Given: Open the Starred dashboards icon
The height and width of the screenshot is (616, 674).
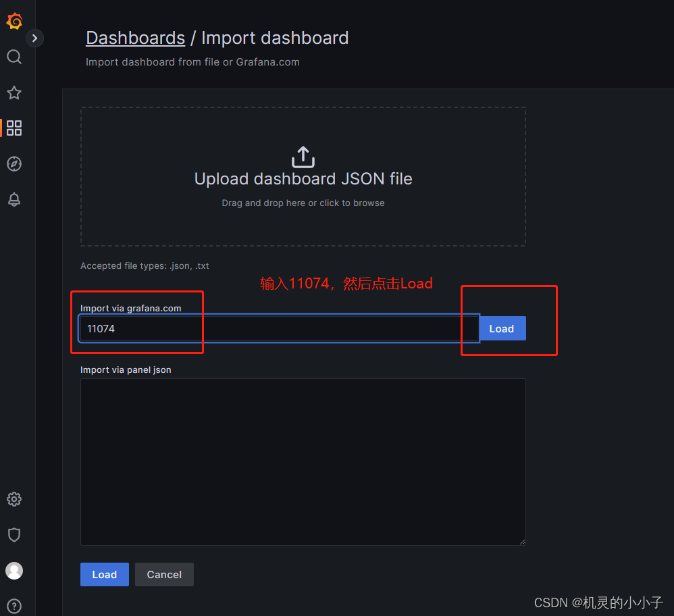Looking at the screenshot, I should click(14, 93).
